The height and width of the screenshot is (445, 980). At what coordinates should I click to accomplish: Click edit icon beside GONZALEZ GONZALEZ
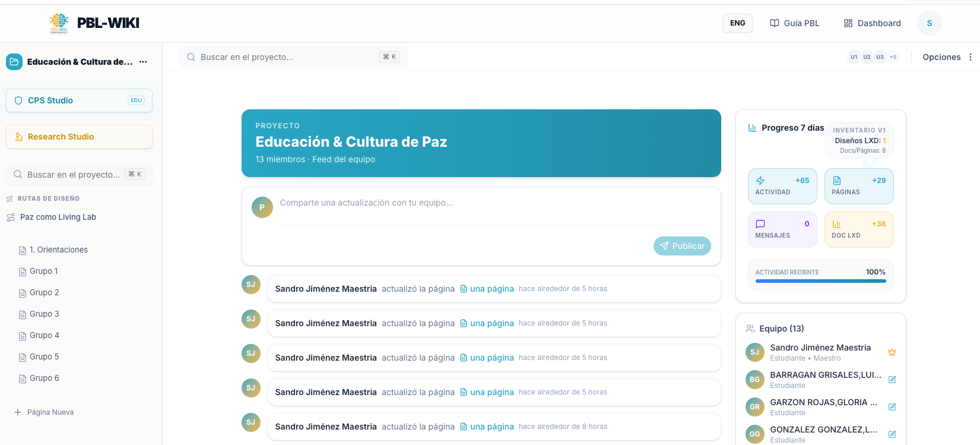892,434
